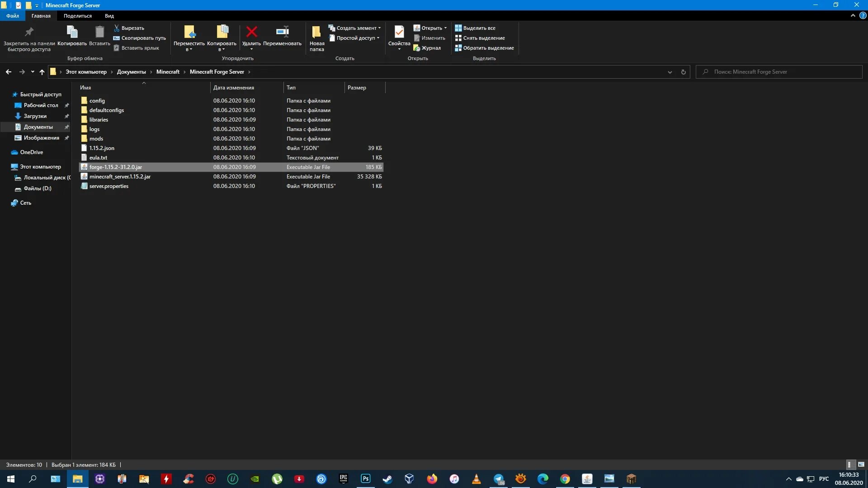Click Вставить ярлык
868x488 pixels.
pyautogui.click(x=136, y=48)
